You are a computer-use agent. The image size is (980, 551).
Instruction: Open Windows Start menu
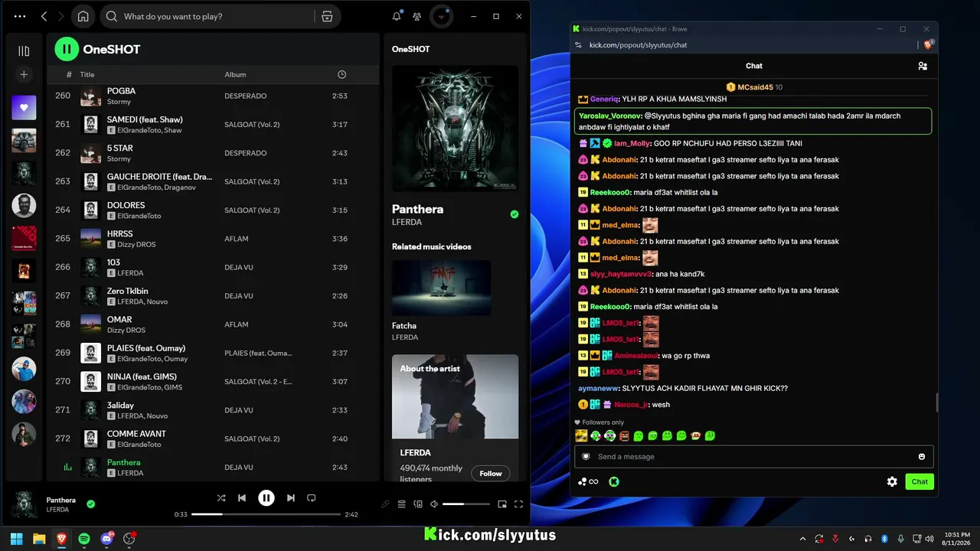pyautogui.click(x=16, y=539)
